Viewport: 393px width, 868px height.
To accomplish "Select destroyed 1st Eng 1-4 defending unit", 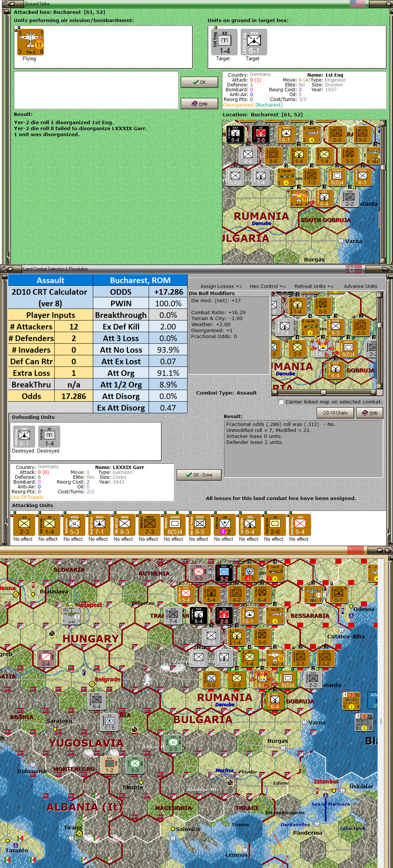I will coord(49,436).
